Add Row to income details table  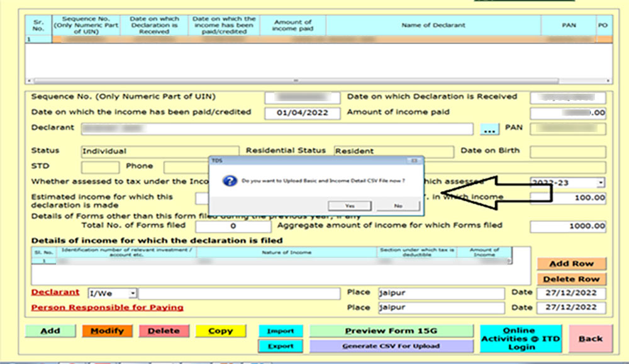point(571,263)
